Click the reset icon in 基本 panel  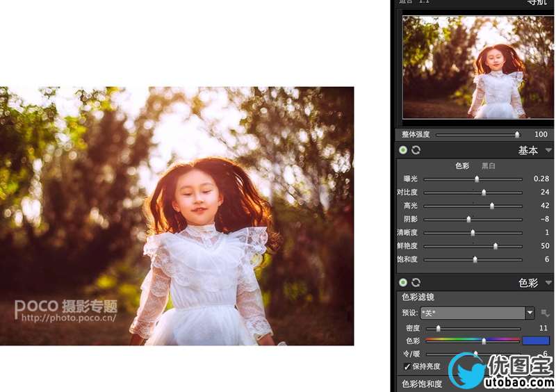point(416,150)
